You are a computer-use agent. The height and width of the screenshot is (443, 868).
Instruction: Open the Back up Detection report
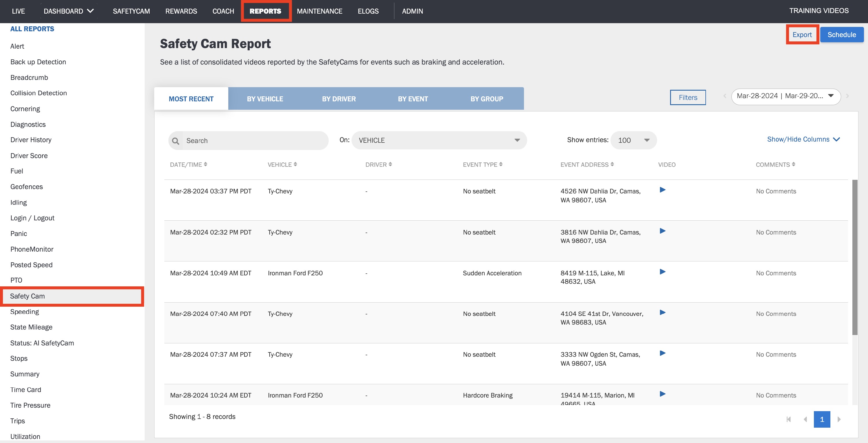38,62
